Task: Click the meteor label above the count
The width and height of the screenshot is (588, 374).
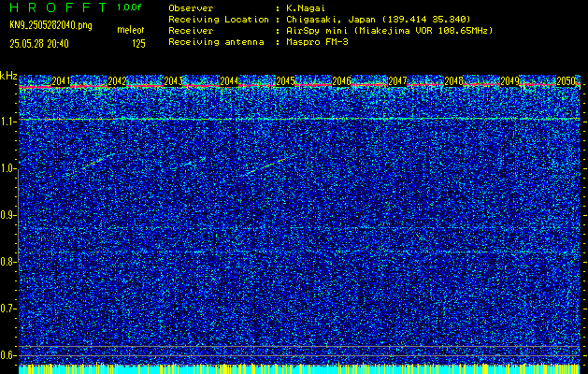Action: [131, 30]
